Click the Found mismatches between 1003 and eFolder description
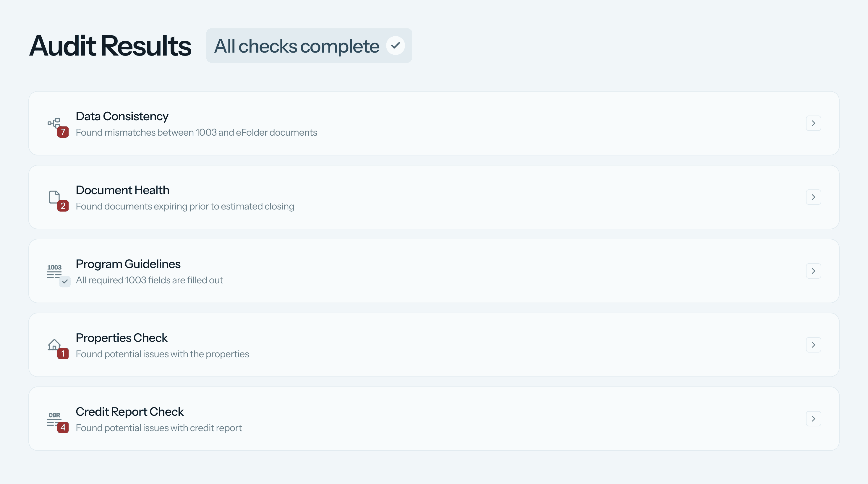The width and height of the screenshot is (868, 484). click(x=196, y=132)
